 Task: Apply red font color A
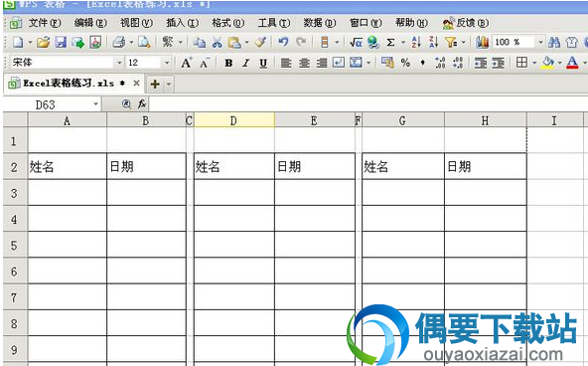573,63
